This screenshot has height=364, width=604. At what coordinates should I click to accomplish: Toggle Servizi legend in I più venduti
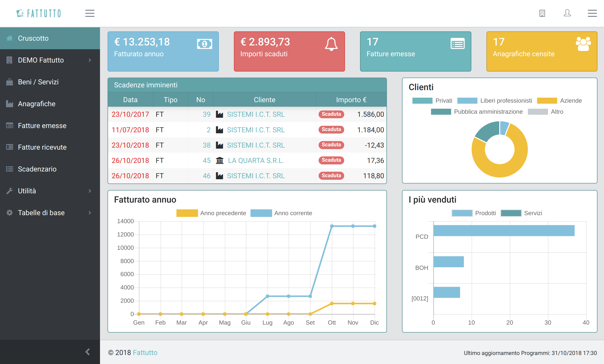[511, 213]
